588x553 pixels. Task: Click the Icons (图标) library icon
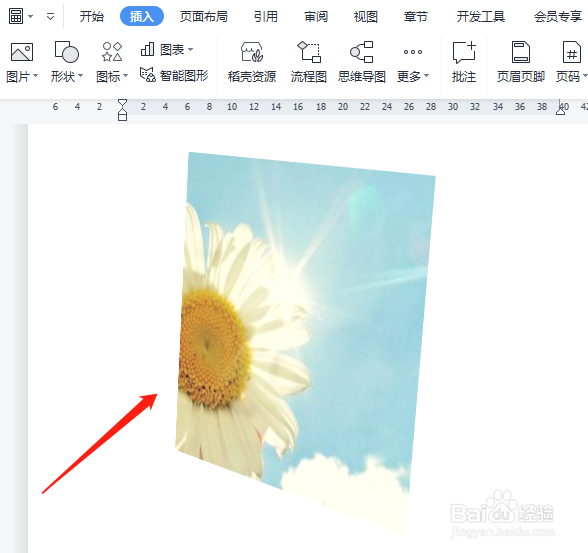(112, 52)
